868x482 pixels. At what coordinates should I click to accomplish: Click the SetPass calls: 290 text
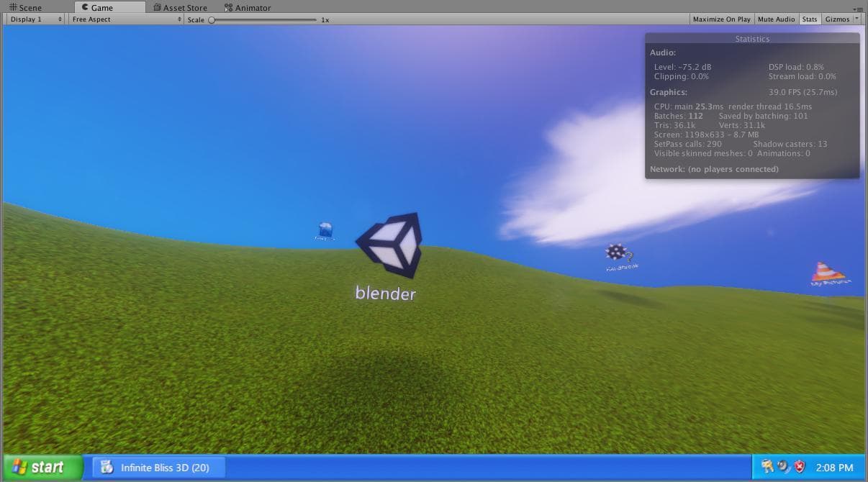click(x=687, y=144)
